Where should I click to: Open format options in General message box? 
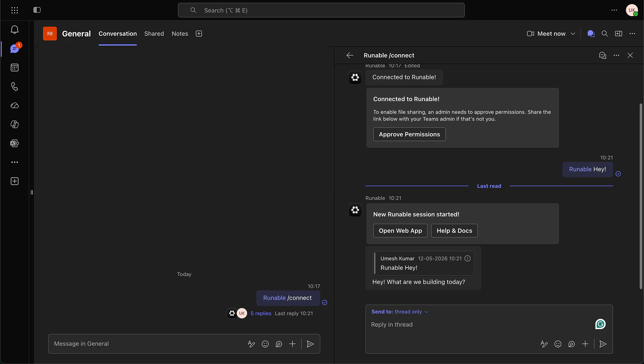point(251,344)
